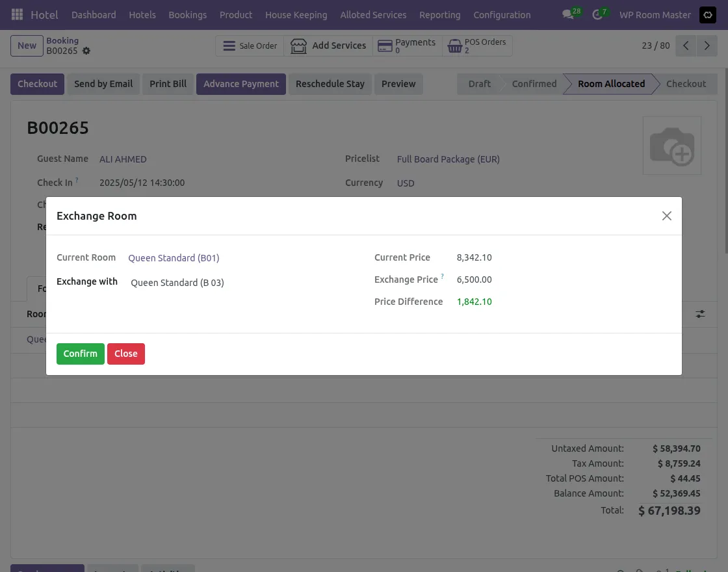Open the activities clock notifications
This screenshot has width=728, height=572.
tap(596, 14)
